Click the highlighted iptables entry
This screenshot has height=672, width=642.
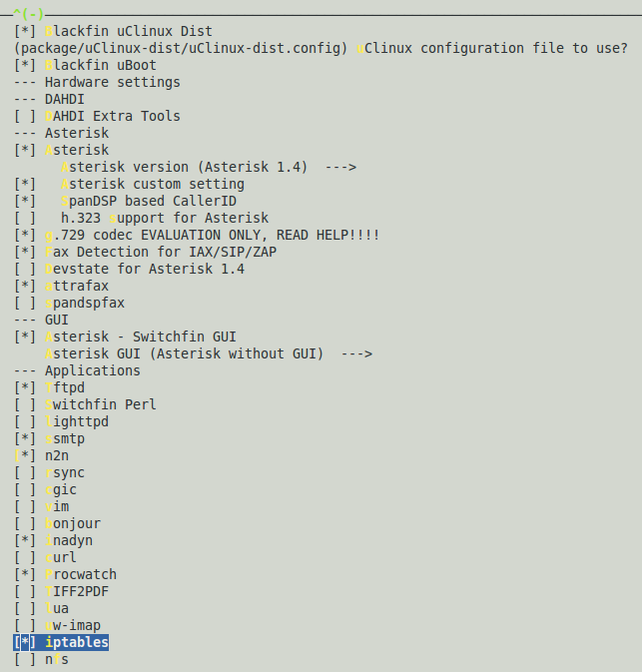point(61,642)
